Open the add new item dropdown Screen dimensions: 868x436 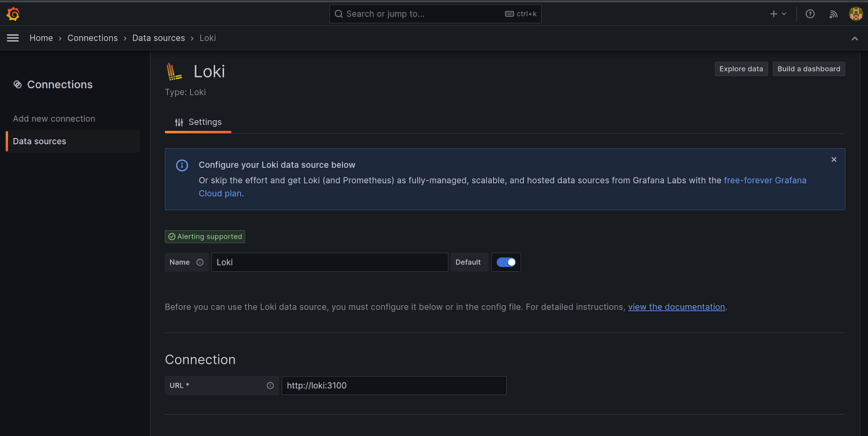point(778,13)
